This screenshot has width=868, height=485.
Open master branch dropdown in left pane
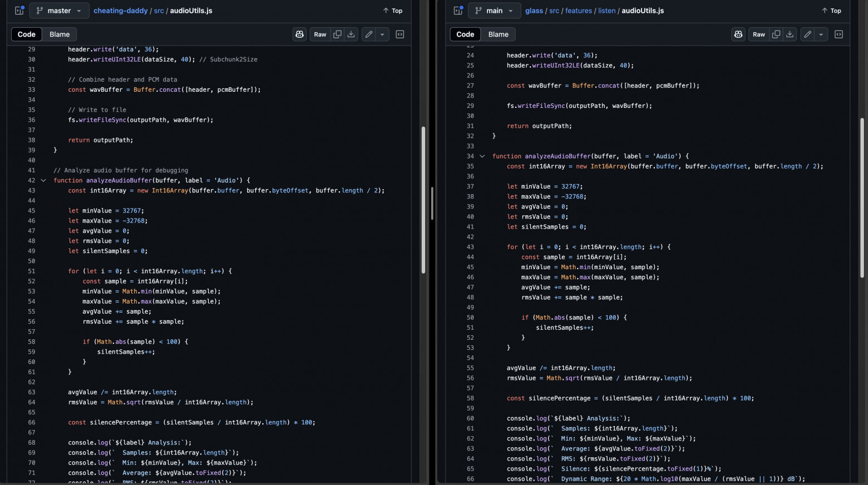click(x=59, y=11)
